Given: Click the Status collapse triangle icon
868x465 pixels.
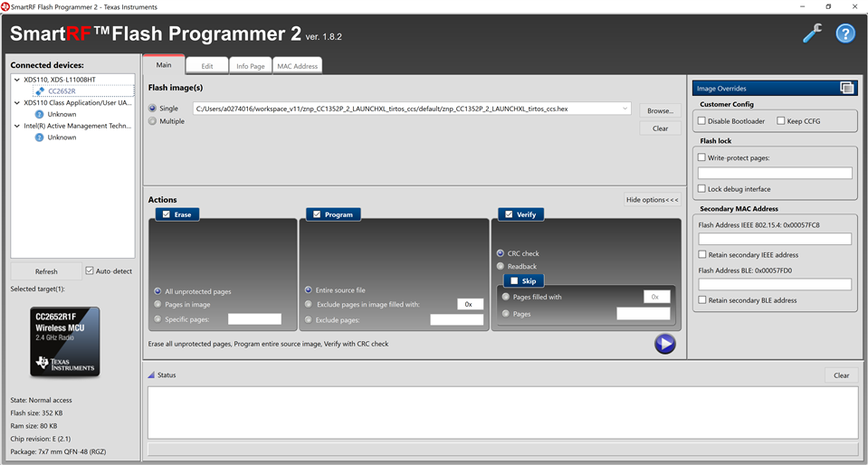Looking at the screenshot, I should click(152, 375).
